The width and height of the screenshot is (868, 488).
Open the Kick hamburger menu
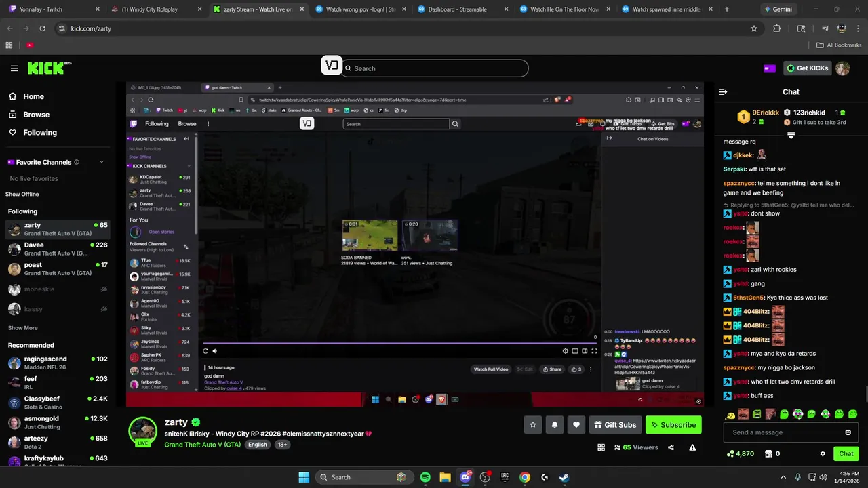(14, 68)
